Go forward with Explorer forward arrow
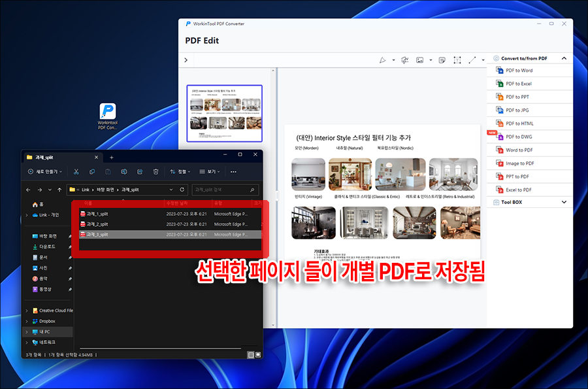The width and height of the screenshot is (588, 389). click(x=39, y=190)
